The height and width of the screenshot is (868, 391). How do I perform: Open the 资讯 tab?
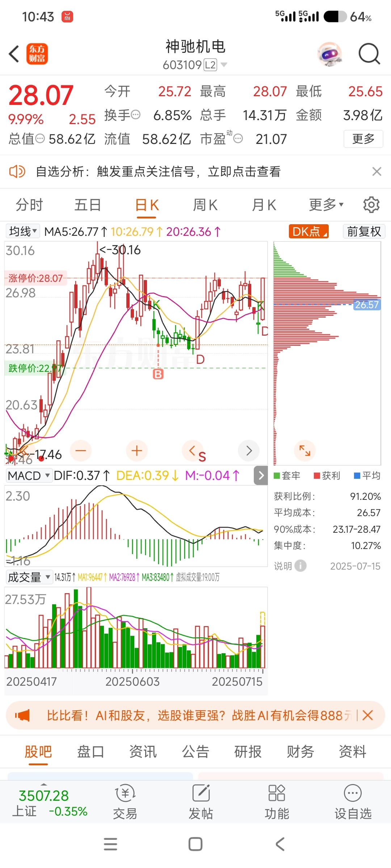coord(143,752)
